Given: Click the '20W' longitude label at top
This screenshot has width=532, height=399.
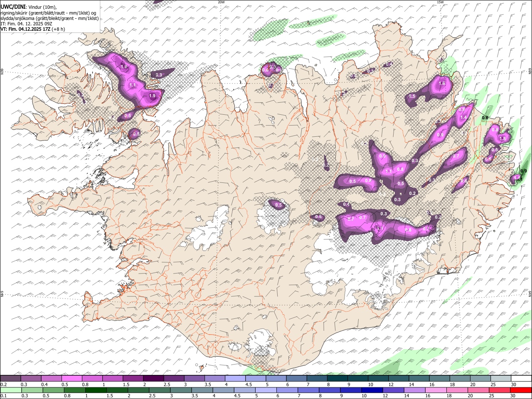Looking at the screenshot, I should 221,2.
